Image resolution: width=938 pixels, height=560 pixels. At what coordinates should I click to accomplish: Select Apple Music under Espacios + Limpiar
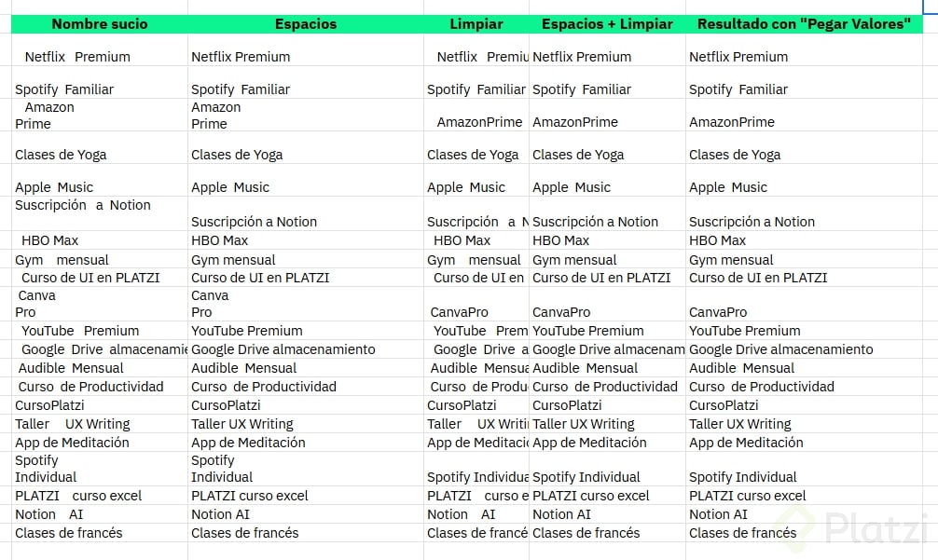tap(572, 187)
